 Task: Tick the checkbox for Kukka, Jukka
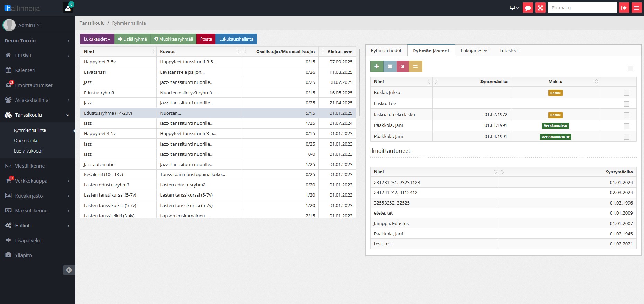click(x=626, y=93)
